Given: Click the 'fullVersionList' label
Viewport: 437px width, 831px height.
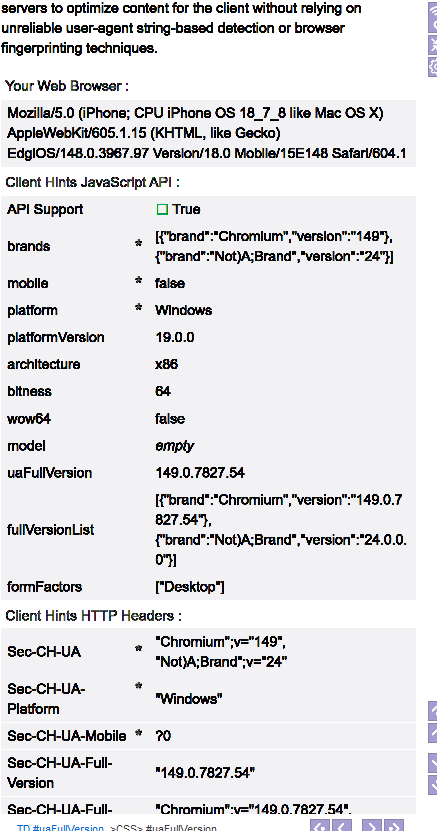Looking at the screenshot, I should [x=51, y=530].
